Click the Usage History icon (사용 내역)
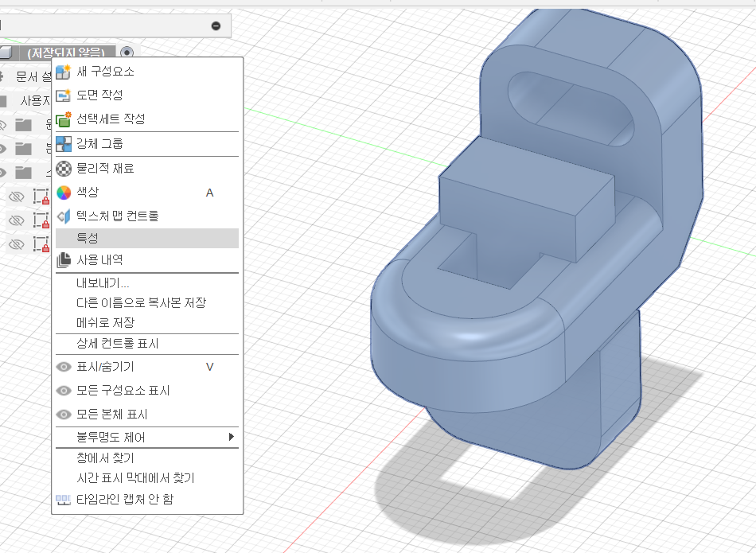Viewport: 756px width, 553px height. click(x=63, y=260)
